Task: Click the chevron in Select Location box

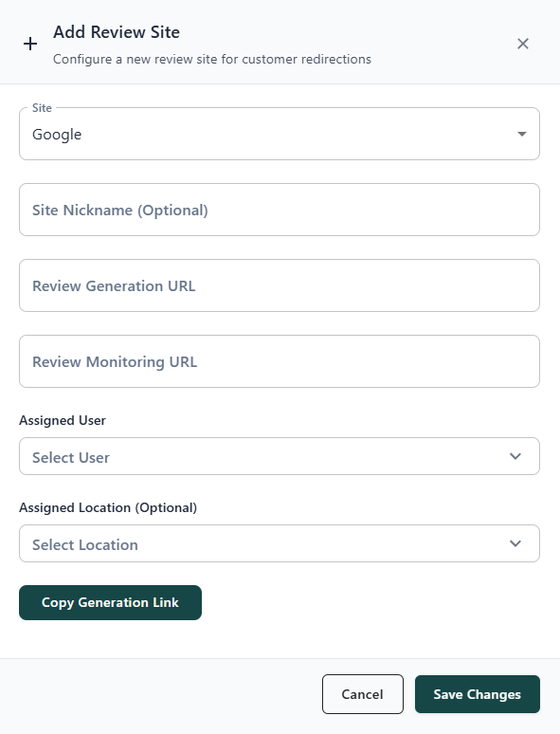Action: pyautogui.click(x=515, y=543)
